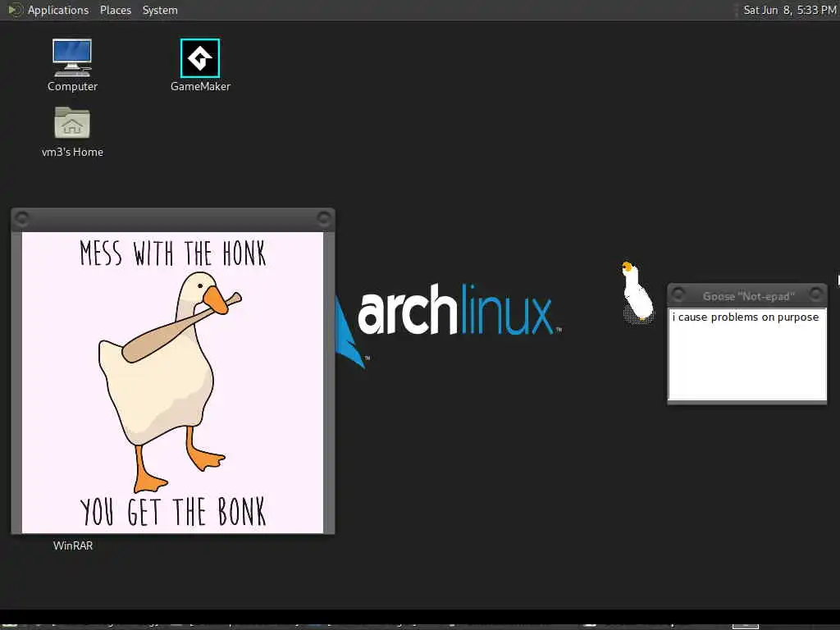Click inside the Not-epad text area

(x=747, y=354)
